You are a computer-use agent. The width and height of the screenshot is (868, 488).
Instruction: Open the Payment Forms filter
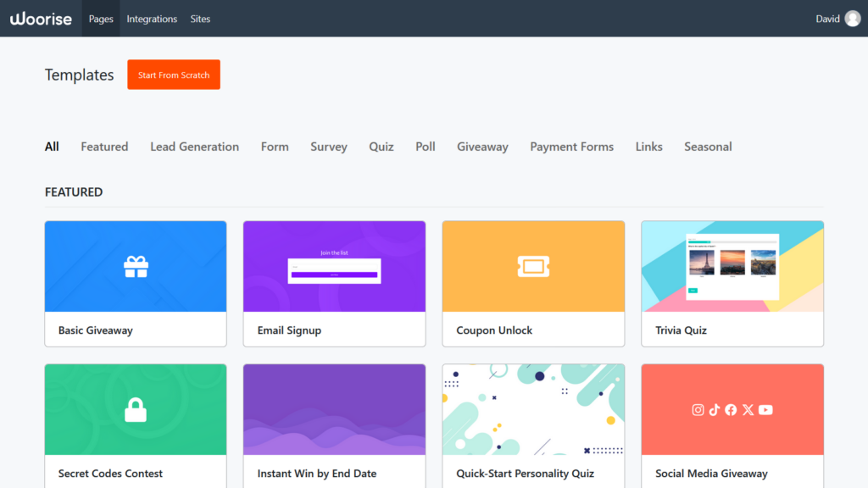tap(571, 146)
